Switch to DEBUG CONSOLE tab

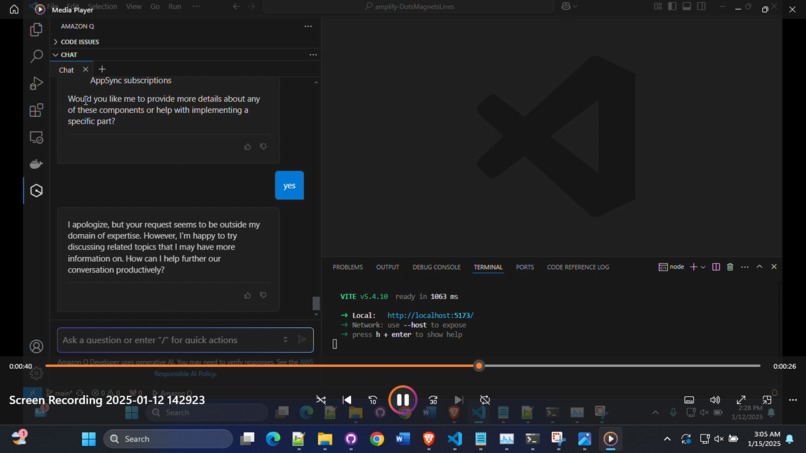coord(436,267)
